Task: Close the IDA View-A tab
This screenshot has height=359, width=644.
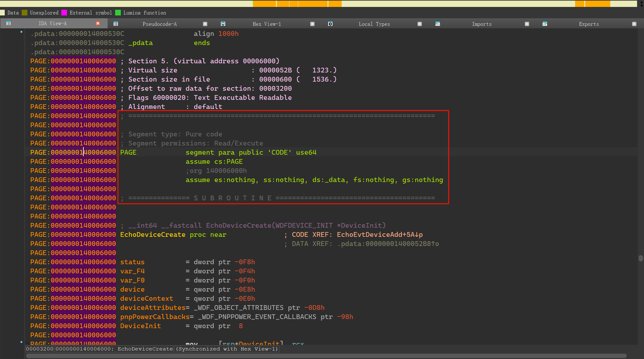Action: tap(98, 24)
